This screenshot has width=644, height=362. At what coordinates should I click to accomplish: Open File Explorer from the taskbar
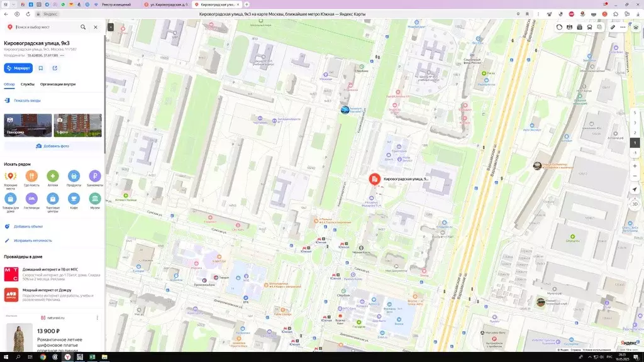pos(105,357)
